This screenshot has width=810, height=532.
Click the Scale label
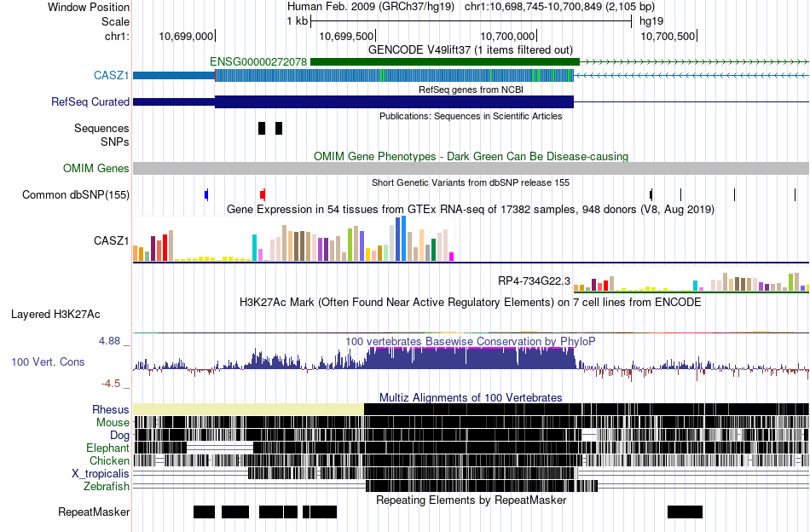[x=115, y=21]
